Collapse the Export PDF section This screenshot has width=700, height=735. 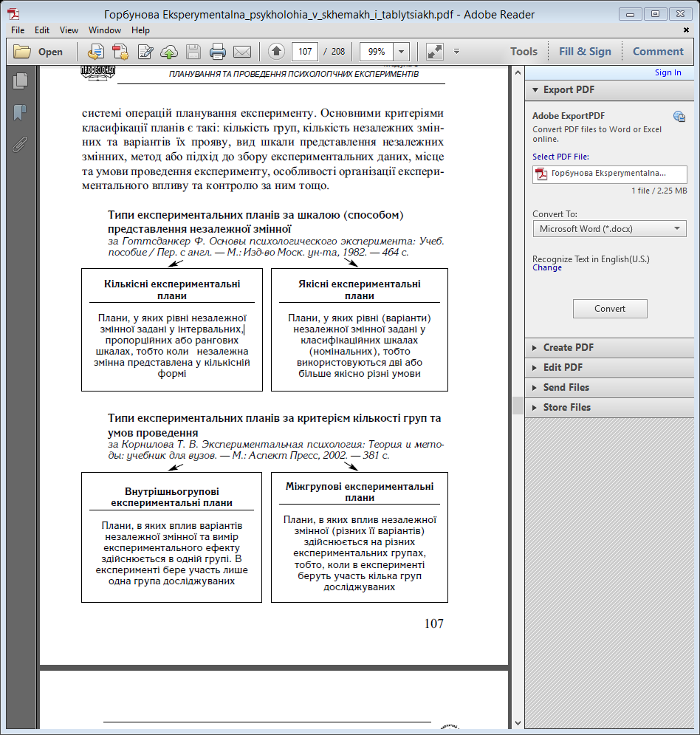(569, 89)
